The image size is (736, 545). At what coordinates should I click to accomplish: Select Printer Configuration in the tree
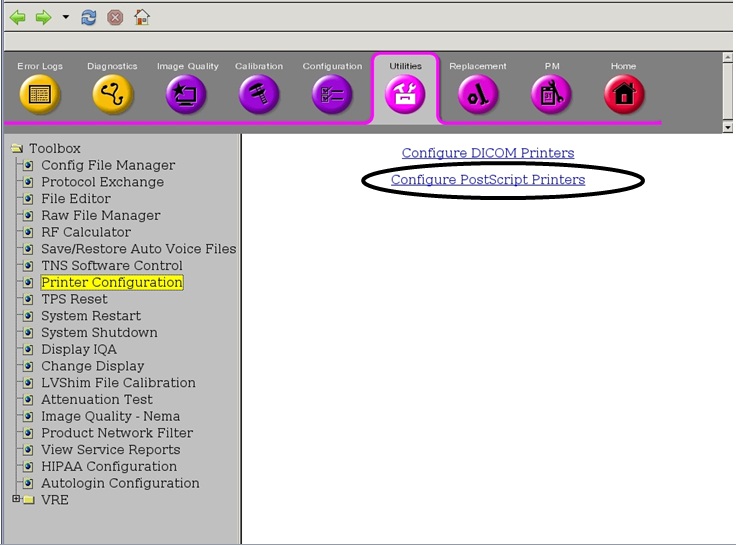[112, 283]
